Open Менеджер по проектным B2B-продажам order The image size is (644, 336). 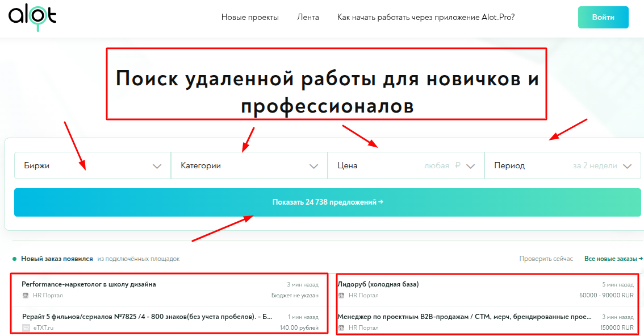tap(465, 317)
